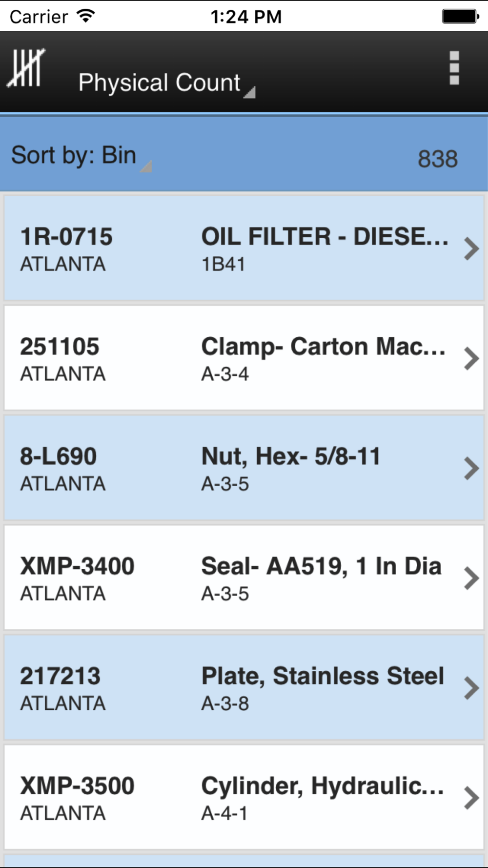Image resolution: width=488 pixels, height=868 pixels.
Task: Open the Physical Count view dropdown
Action: click(166, 83)
